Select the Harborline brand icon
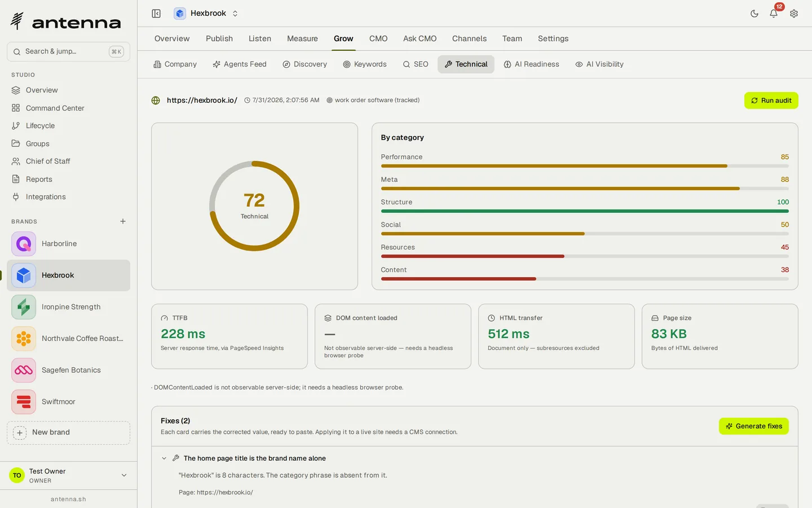Viewport: 812px width, 508px height. click(24, 244)
